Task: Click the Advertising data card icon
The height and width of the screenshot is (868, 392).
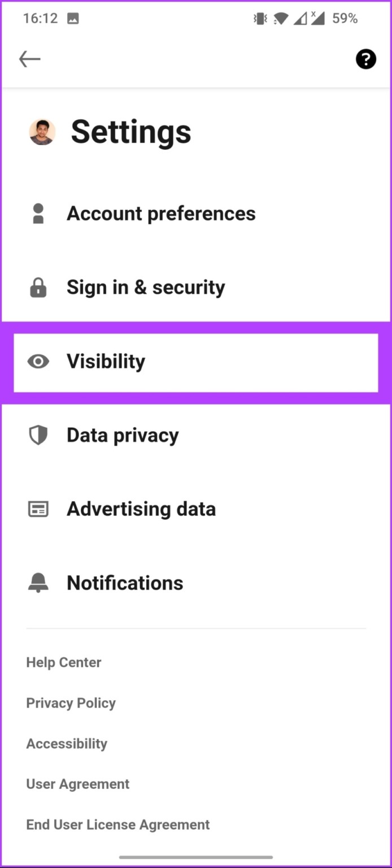Action: click(38, 509)
